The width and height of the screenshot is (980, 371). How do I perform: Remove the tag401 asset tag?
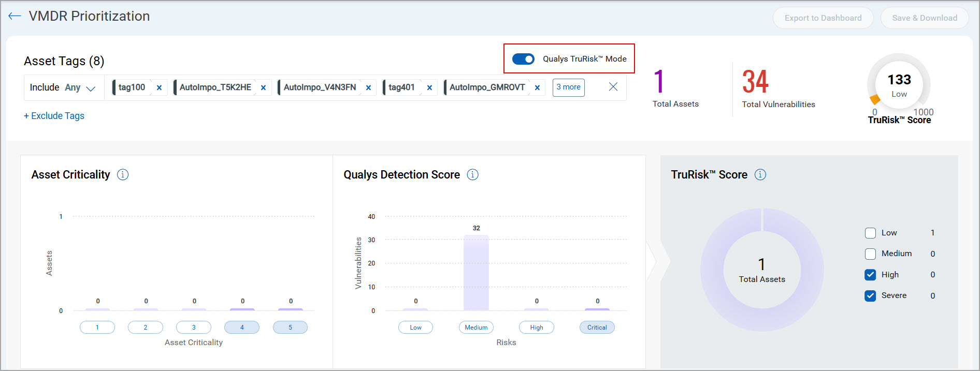click(x=429, y=88)
